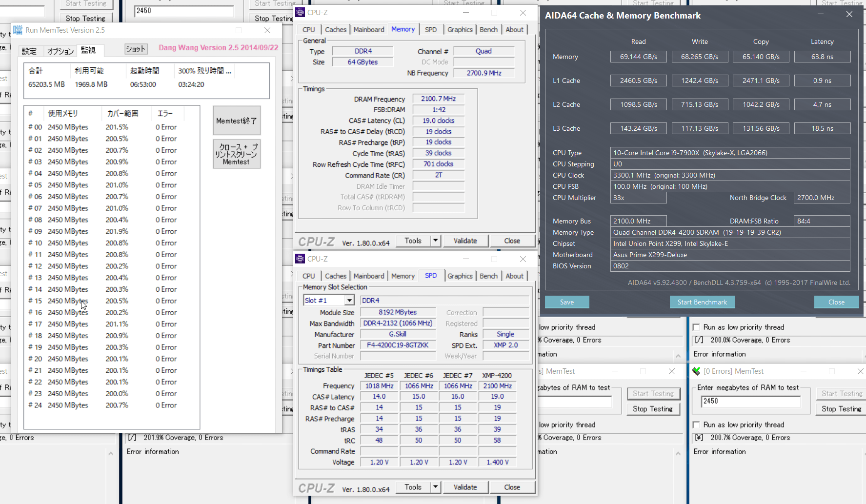Select the 監視 tab in Run MemTest

pyautogui.click(x=88, y=50)
